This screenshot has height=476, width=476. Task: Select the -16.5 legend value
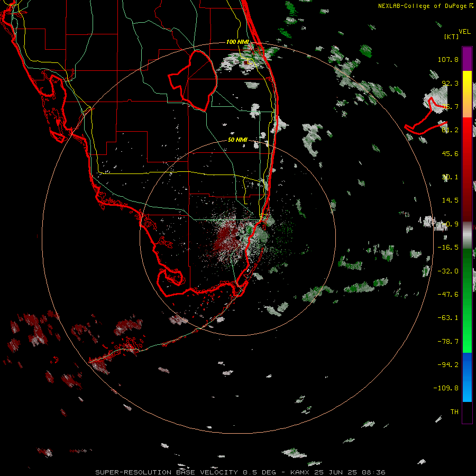pyautogui.click(x=448, y=248)
